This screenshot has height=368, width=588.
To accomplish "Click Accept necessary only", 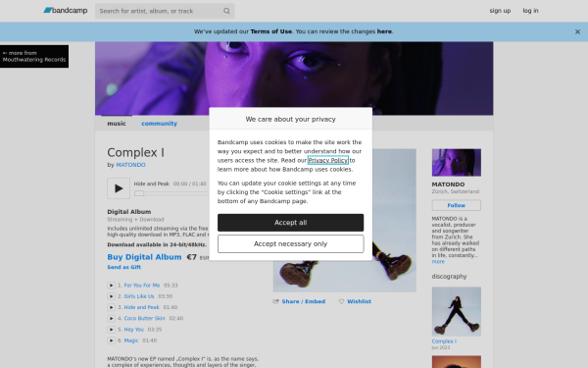I will coord(290,244).
